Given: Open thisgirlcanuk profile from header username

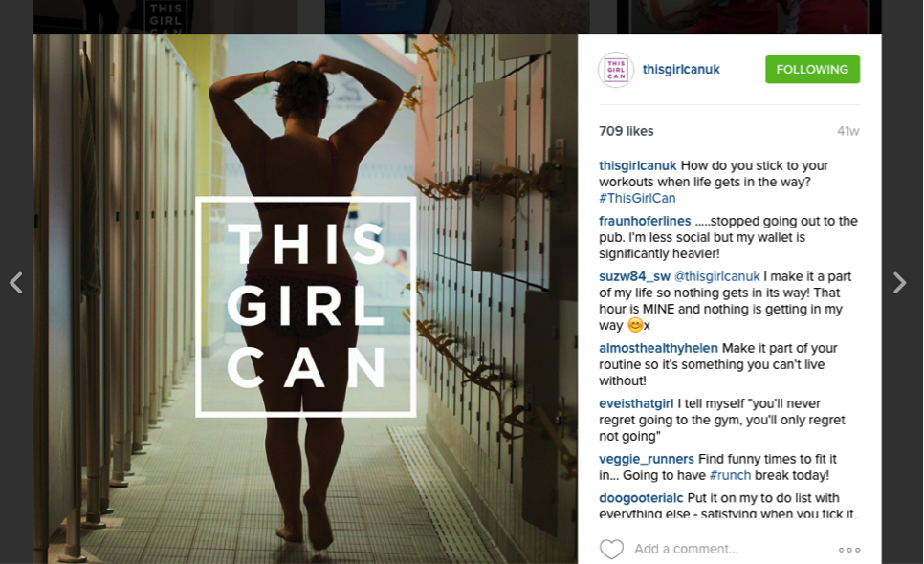Looking at the screenshot, I should pos(681,70).
